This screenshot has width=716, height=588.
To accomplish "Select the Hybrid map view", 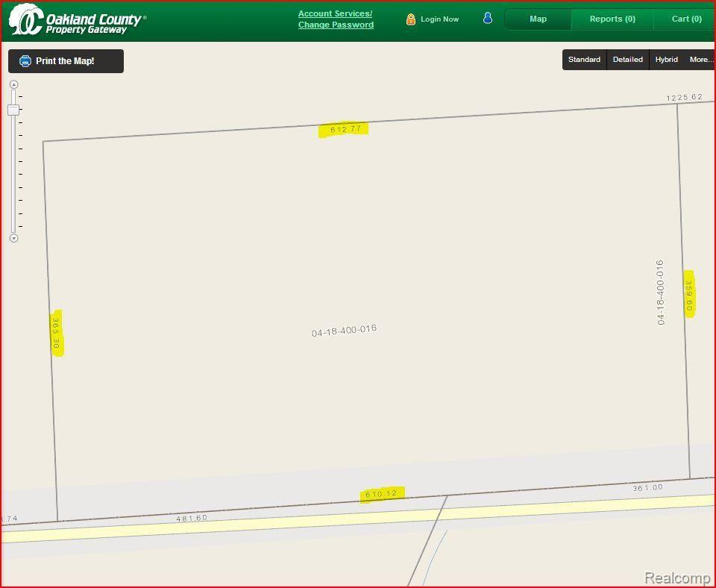I will (x=666, y=60).
